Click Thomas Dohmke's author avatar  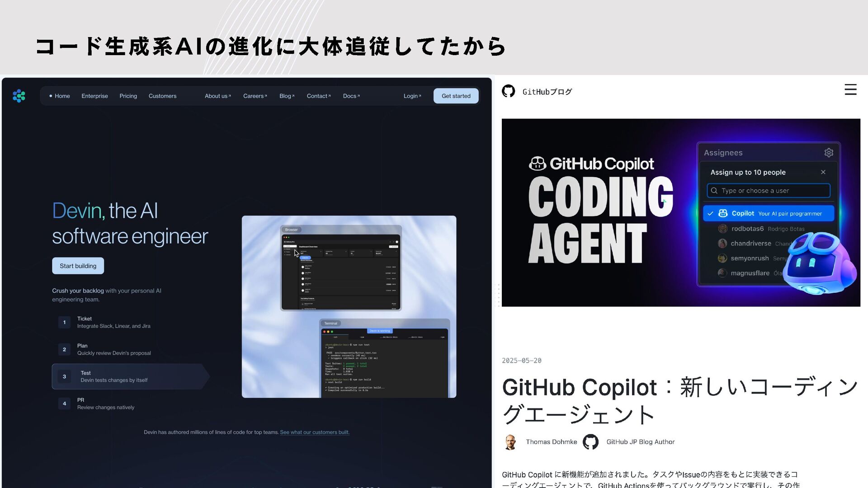point(510,442)
